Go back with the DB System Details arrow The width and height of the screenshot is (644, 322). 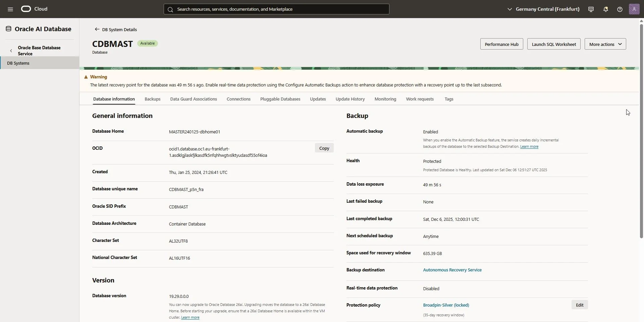point(97,29)
